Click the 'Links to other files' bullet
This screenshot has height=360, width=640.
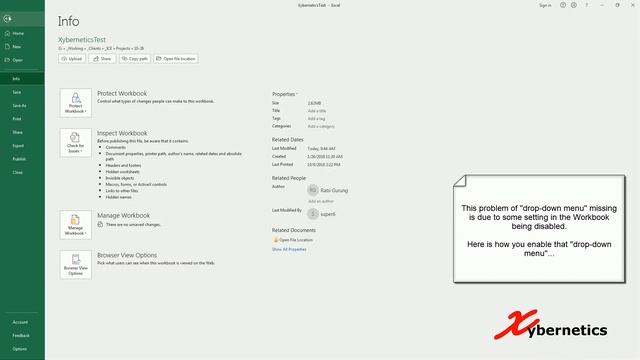(x=122, y=191)
